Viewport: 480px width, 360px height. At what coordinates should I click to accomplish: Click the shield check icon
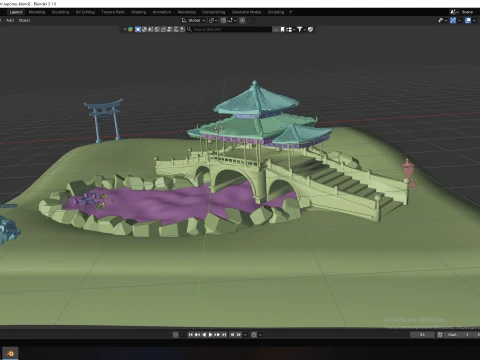tap(310, 29)
